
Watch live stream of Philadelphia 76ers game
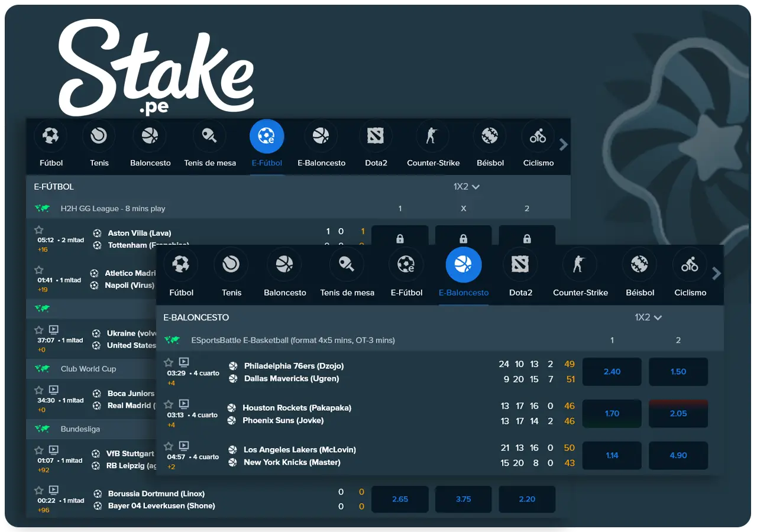coord(184,362)
